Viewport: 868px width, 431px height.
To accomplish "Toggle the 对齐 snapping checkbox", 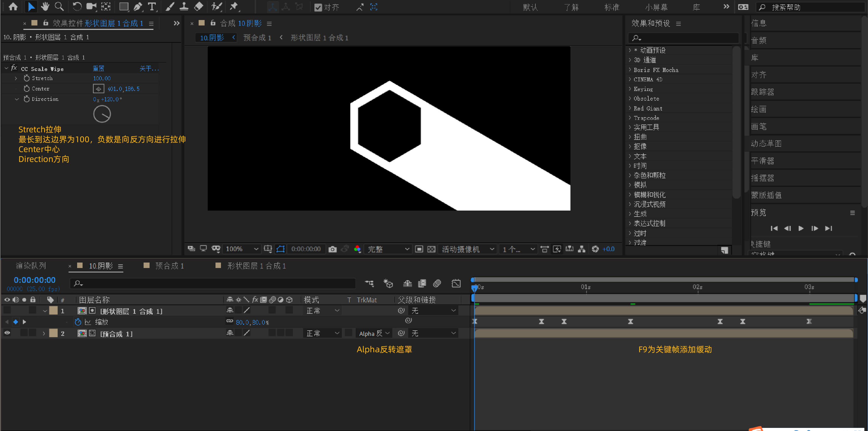I will [318, 8].
